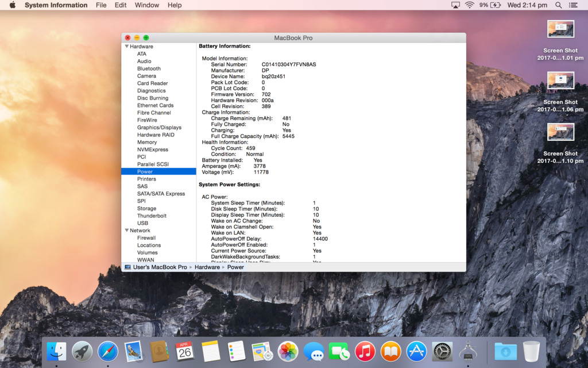Select User's MacBook Pro in path bar

click(x=160, y=267)
